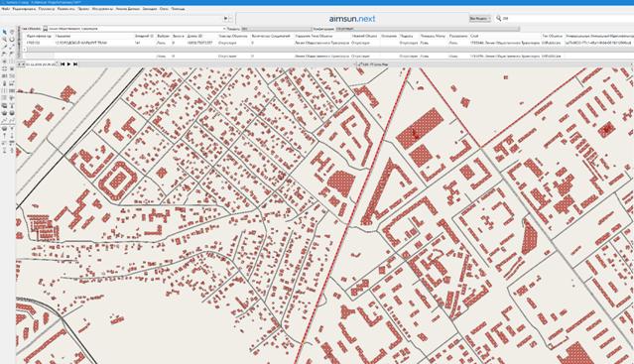This screenshot has height=364, width=634.
Task: Open the Проект menu
Action: [x=83, y=9]
